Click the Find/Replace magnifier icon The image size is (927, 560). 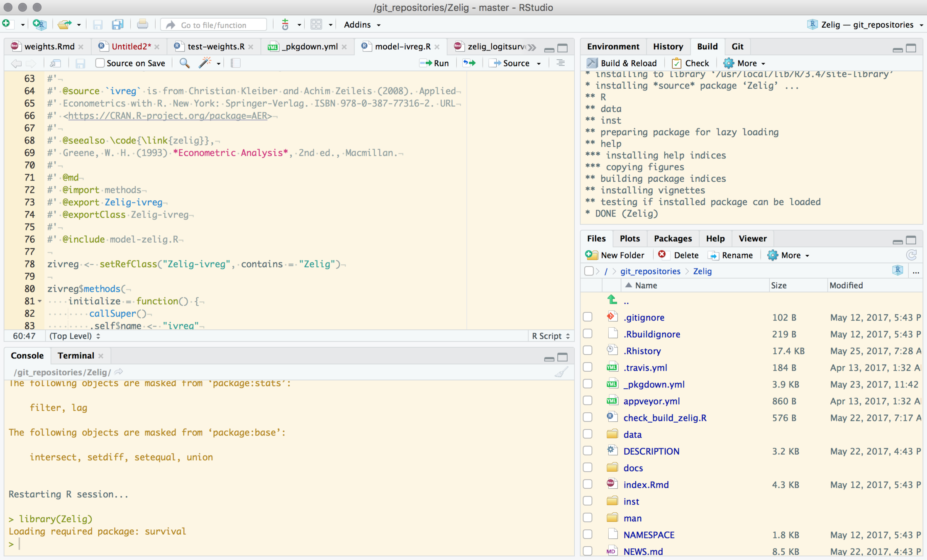pos(184,63)
